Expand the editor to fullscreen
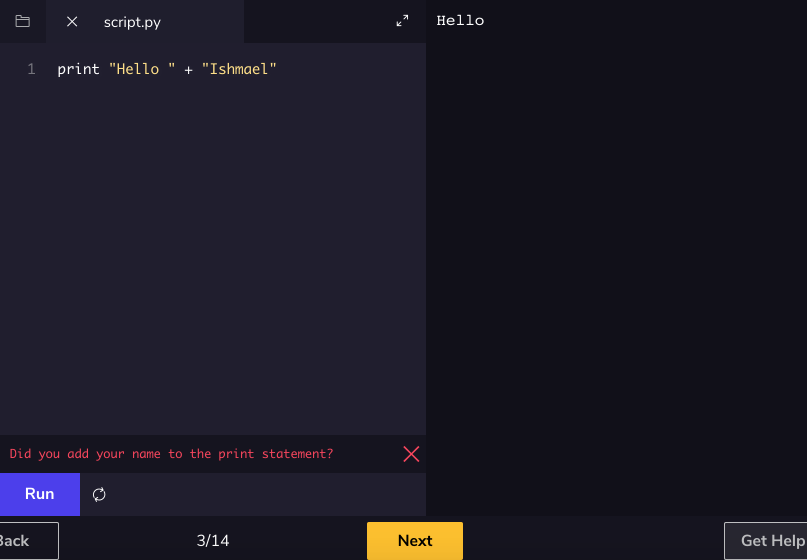 click(x=402, y=21)
